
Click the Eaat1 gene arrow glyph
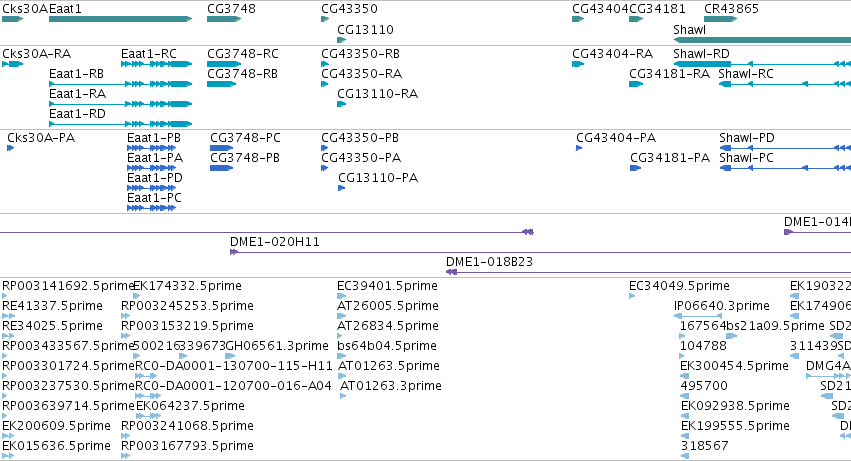click(x=120, y=19)
